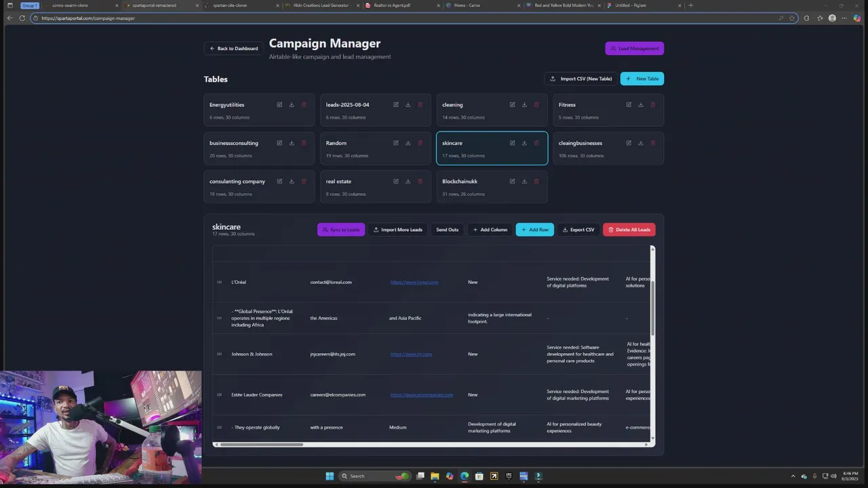Delete the Blockchainukk table
The height and width of the screenshot is (488, 868).
coord(536,181)
